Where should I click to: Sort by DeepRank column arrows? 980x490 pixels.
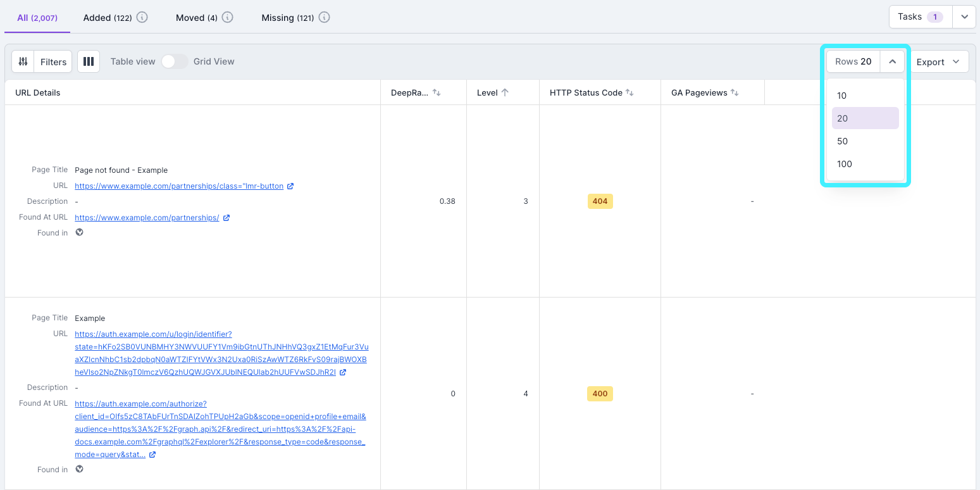437,92
